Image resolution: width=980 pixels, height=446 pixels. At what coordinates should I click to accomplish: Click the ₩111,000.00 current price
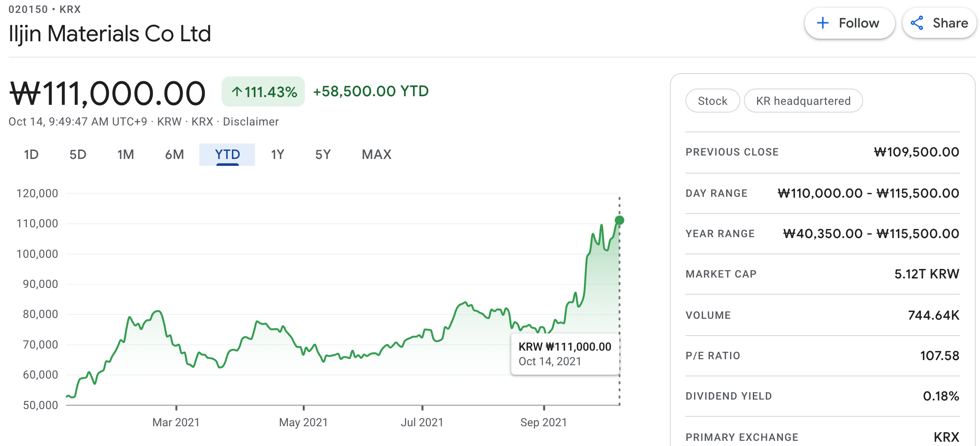pos(107,93)
